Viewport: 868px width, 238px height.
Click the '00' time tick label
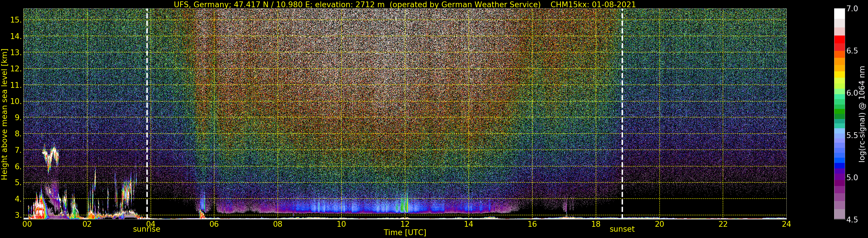click(x=27, y=224)
